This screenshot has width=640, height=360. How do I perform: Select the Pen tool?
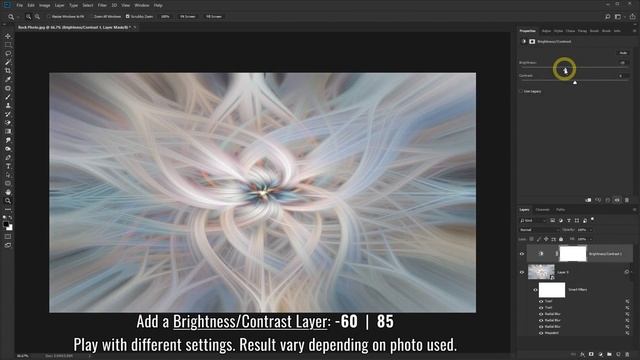[8, 158]
